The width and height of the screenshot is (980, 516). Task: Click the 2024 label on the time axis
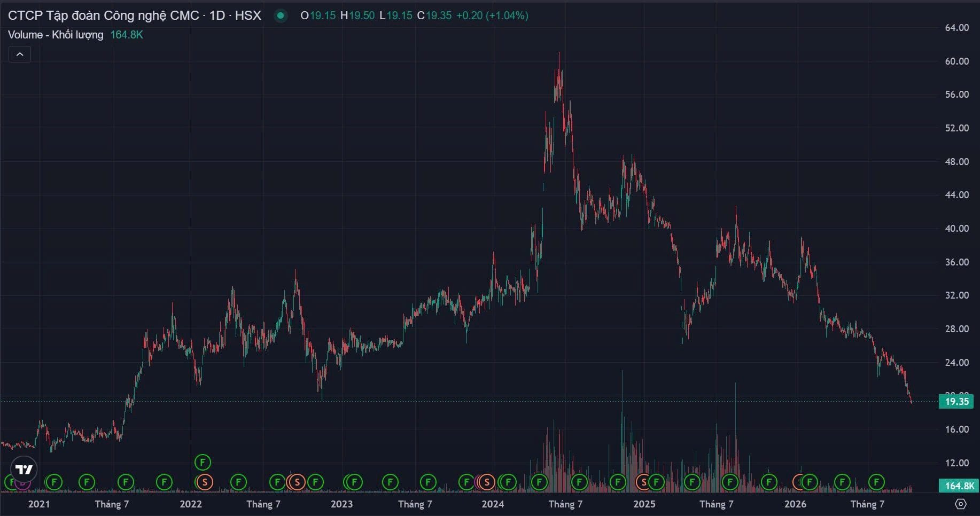(493, 504)
